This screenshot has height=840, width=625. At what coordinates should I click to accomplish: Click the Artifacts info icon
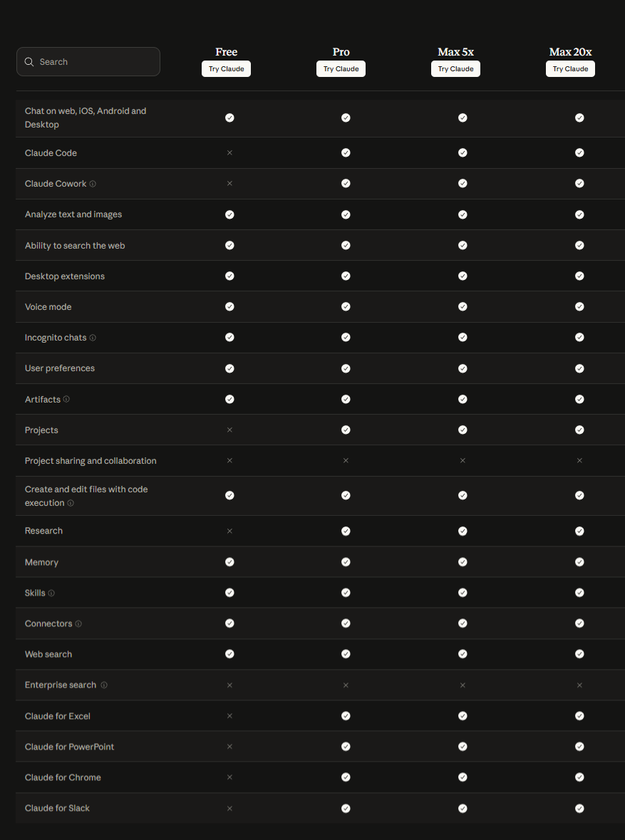[66, 399]
